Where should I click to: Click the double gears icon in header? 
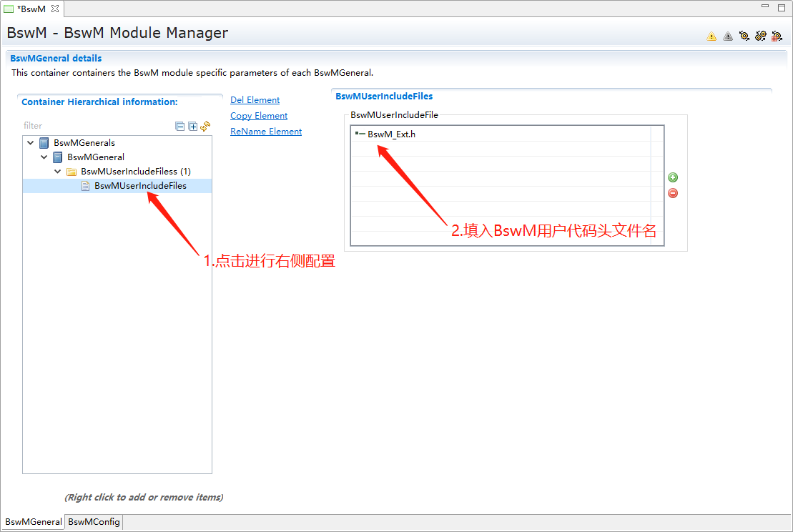[x=760, y=36]
